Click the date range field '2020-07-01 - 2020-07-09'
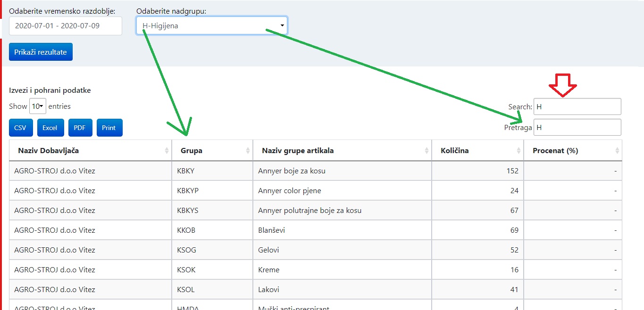This screenshot has width=644, height=310. click(65, 26)
